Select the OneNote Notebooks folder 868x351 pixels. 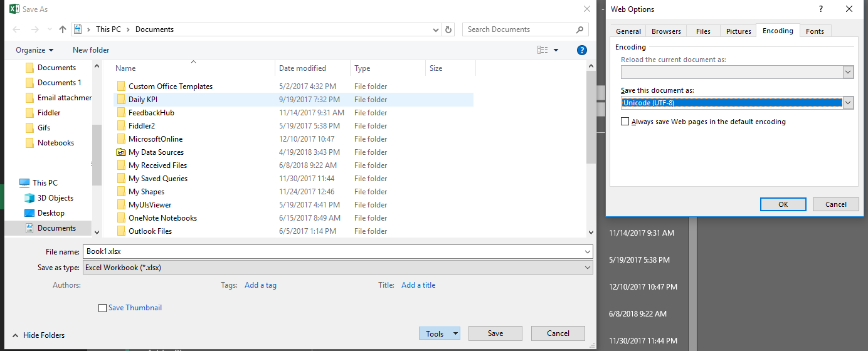pos(162,218)
